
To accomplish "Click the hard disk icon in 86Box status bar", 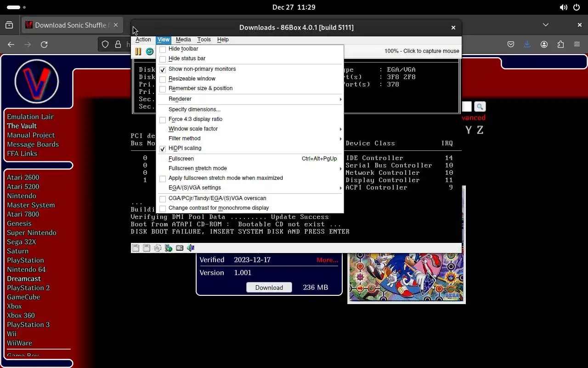I will click(x=180, y=248).
